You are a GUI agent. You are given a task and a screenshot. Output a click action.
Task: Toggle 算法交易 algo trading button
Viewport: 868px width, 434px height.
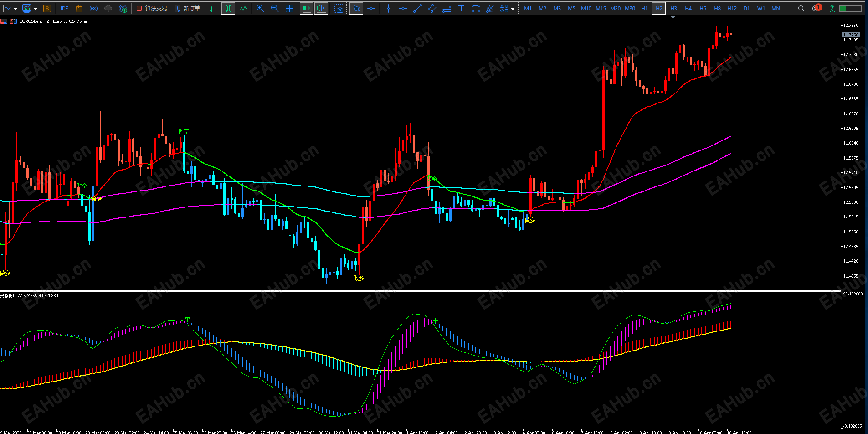click(152, 8)
